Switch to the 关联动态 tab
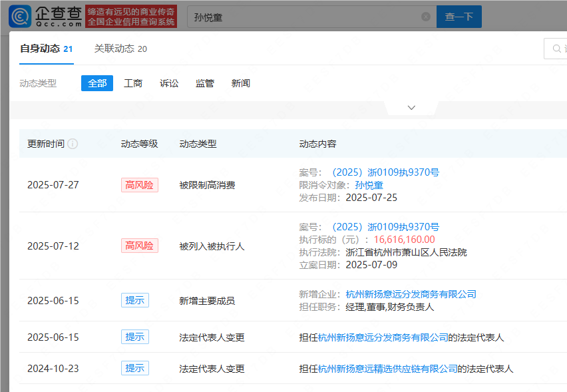 (120, 49)
